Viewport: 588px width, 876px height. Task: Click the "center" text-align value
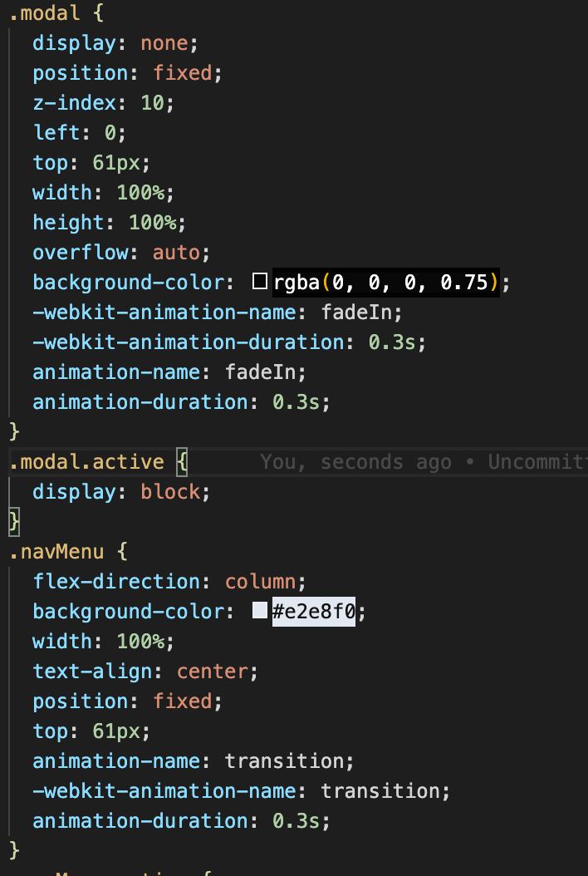pos(212,672)
